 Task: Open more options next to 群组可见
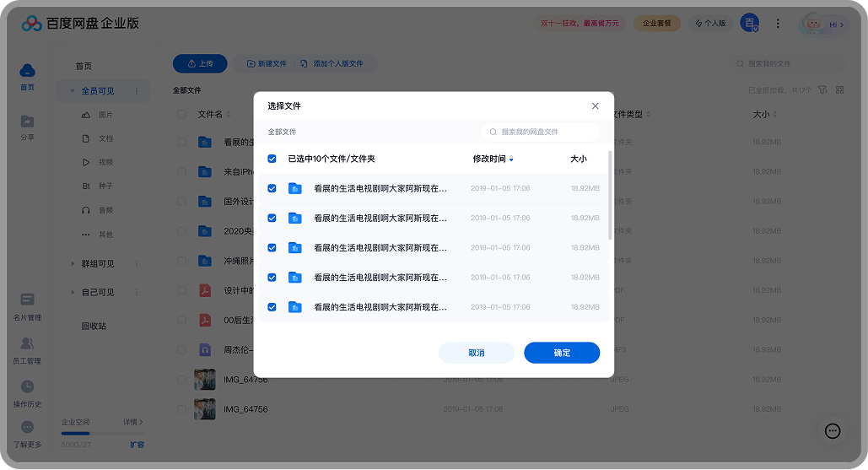pos(137,264)
